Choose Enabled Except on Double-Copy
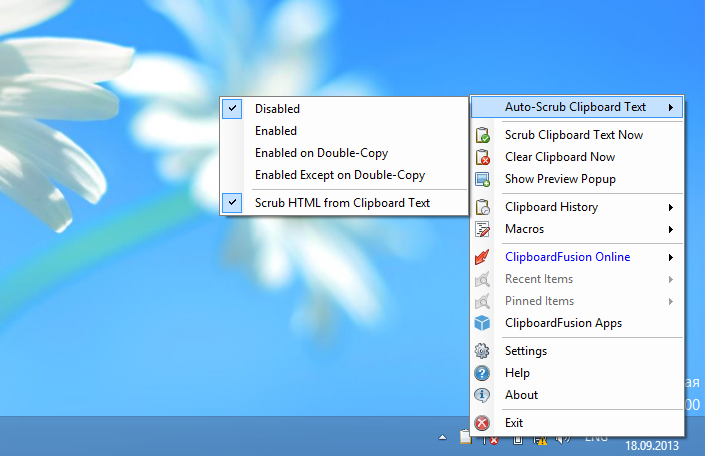Screen dimensions: 705x456 [x=344, y=175]
